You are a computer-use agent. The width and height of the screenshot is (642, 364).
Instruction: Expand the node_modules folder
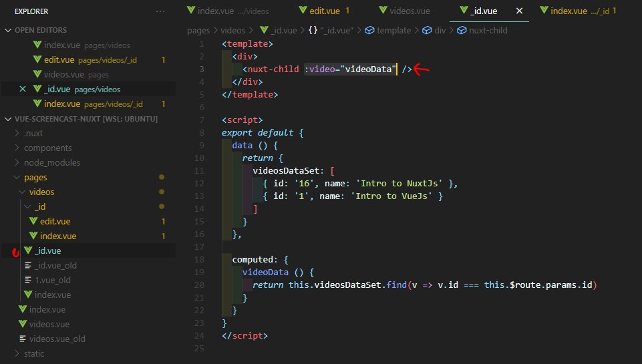pos(17,162)
